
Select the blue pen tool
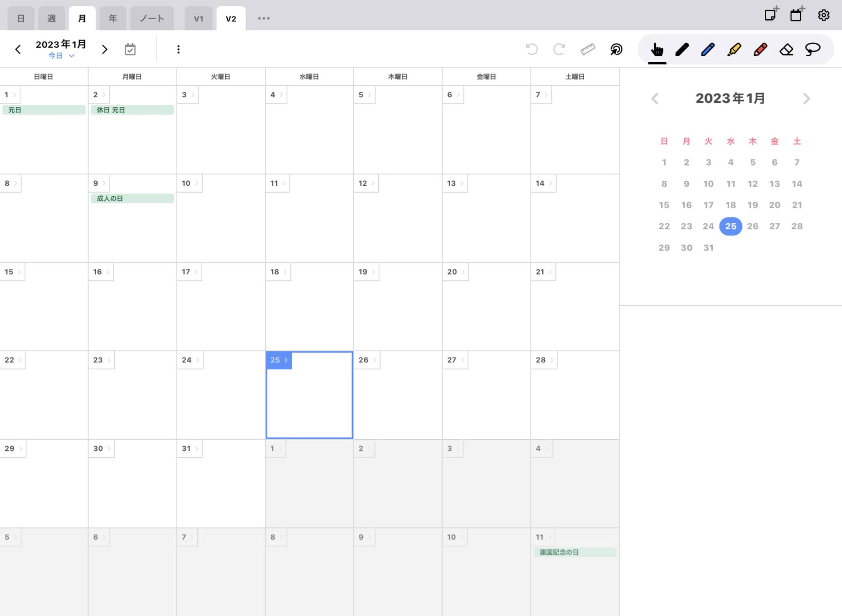(708, 49)
